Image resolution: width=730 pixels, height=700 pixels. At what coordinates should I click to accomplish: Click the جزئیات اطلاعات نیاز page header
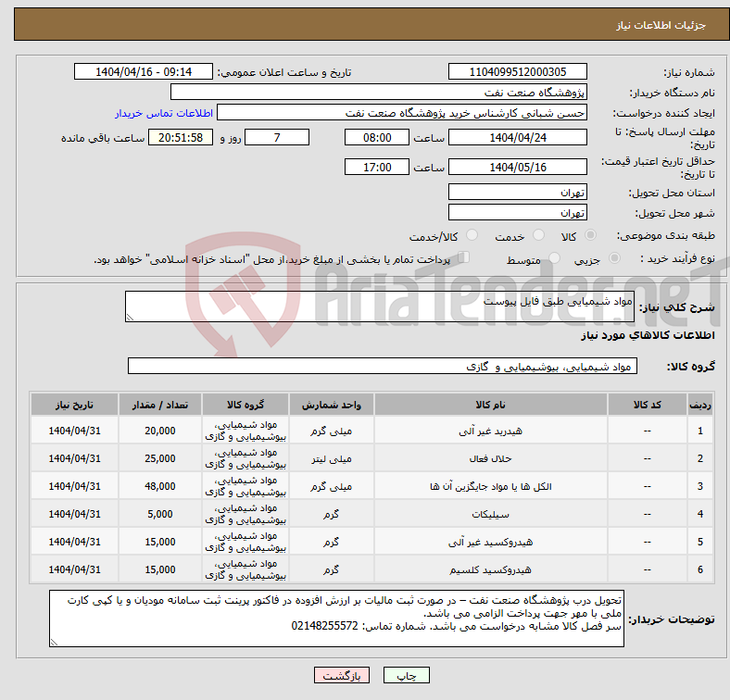(x=661, y=25)
